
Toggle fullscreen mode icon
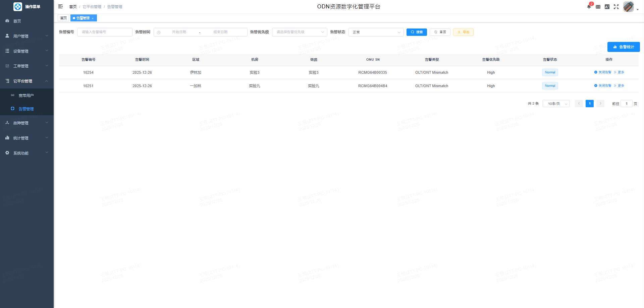click(x=616, y=7)
